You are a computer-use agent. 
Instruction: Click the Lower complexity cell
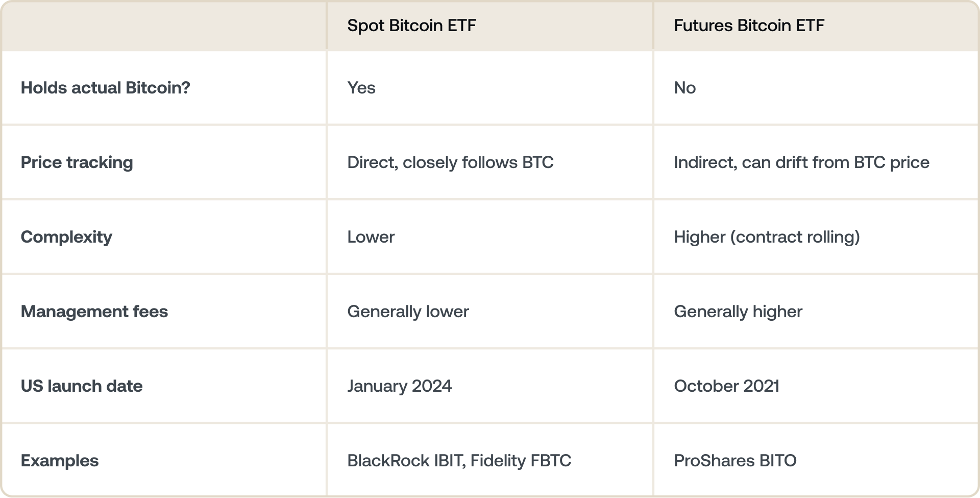coord(371,237)
